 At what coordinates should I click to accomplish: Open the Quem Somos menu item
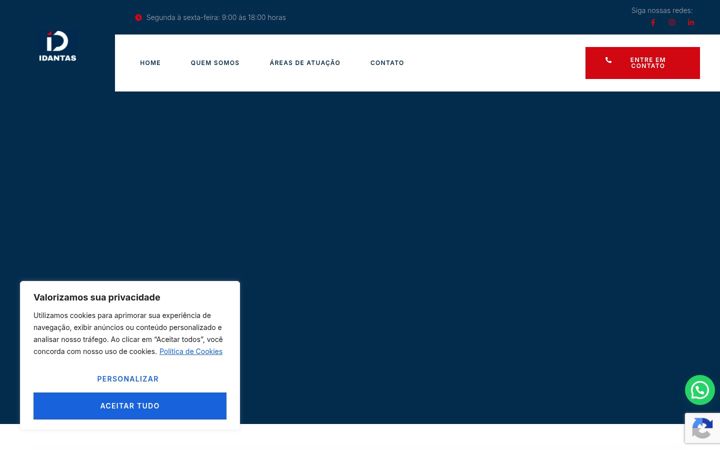[215, 63]
